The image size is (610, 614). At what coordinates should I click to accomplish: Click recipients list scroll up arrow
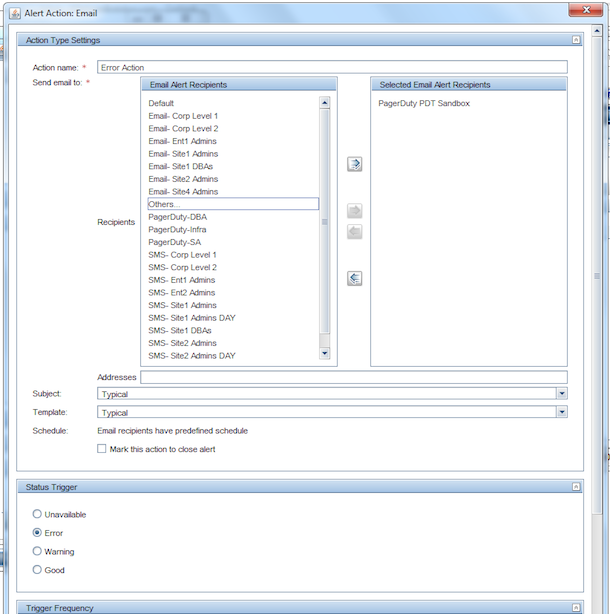click(324, 102)
